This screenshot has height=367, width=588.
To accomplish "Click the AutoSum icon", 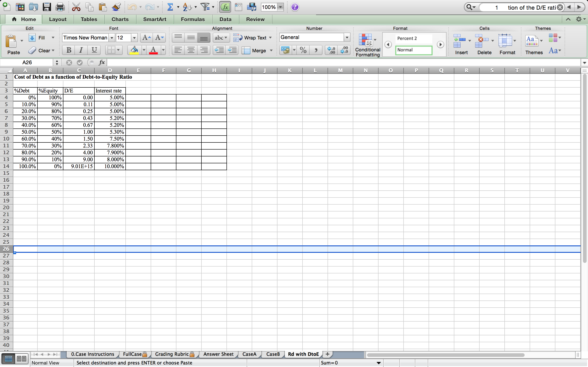I will point(170,7).
